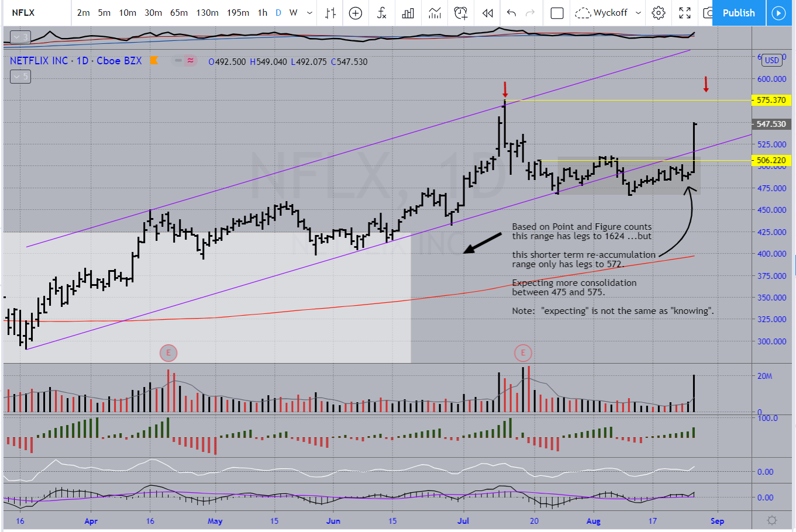Select the 5m timeframe

104,13
